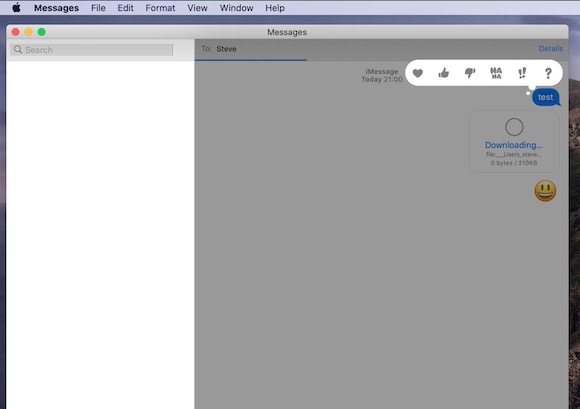React with the heart tapback
The image size is (580, 409).
[x=418, y=73]
